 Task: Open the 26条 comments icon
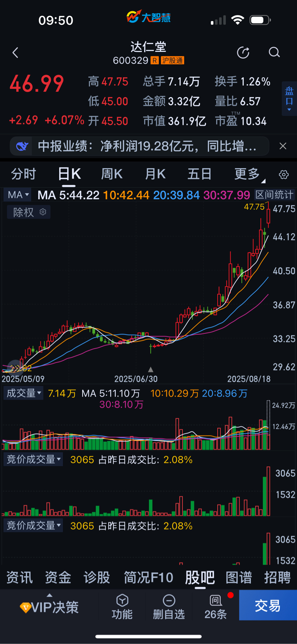click(215, 606)
